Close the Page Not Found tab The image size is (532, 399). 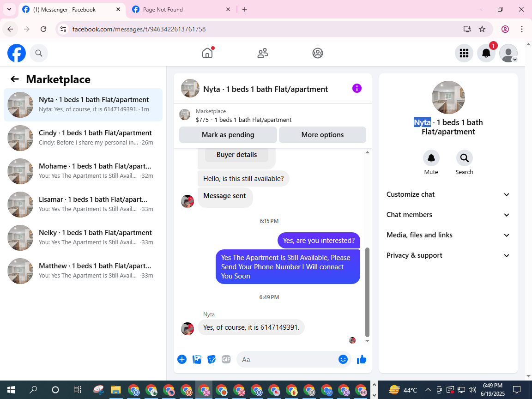pyautogui.click(x=228, y=10)
